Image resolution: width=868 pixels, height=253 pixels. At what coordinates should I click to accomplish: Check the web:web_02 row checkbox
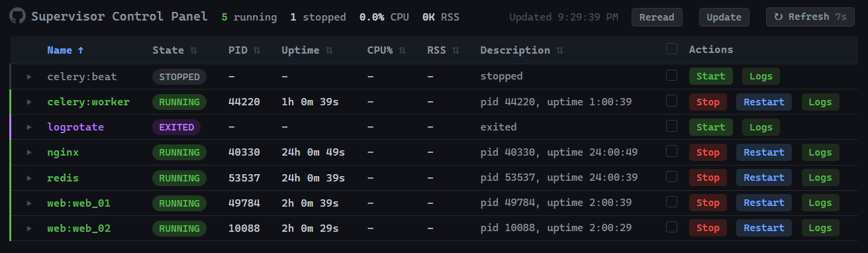(x=672, y=227)
